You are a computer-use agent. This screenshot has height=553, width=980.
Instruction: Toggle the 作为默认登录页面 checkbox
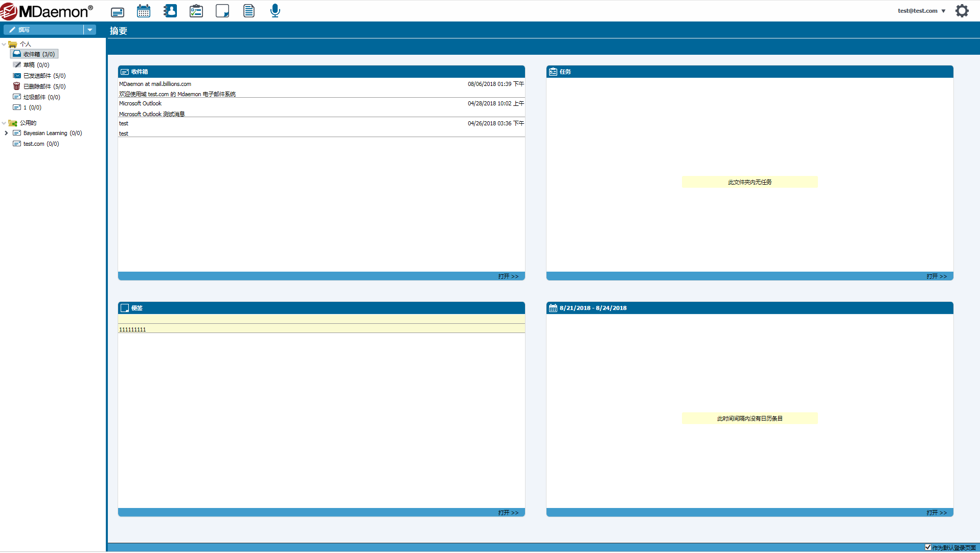(928, 547)
